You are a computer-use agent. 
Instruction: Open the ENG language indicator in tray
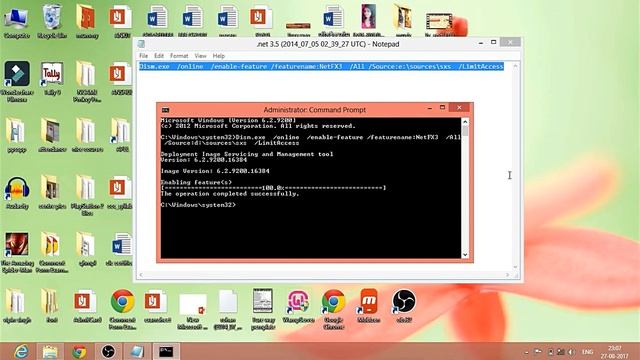[587, 352]
